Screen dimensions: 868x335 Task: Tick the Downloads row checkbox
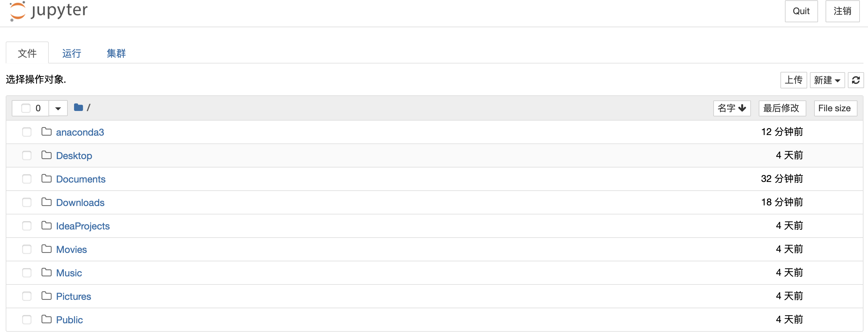[26, 202]
